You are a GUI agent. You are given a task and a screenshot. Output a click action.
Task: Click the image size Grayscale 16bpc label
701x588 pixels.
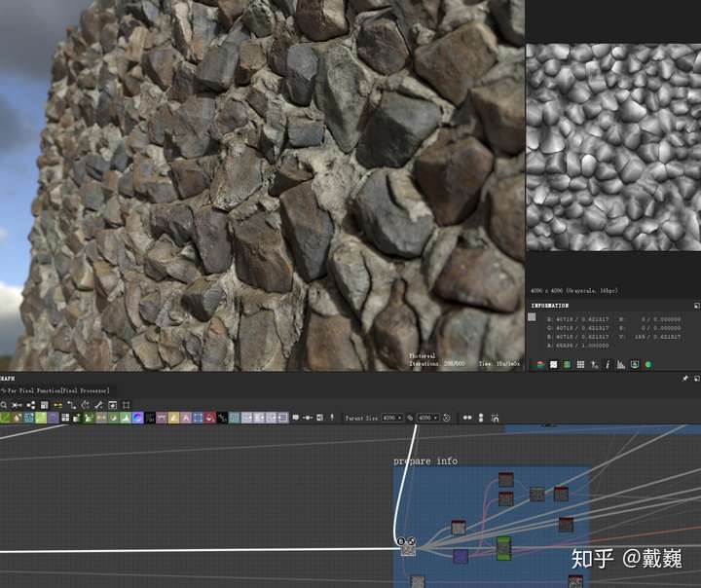click(574, 291)
